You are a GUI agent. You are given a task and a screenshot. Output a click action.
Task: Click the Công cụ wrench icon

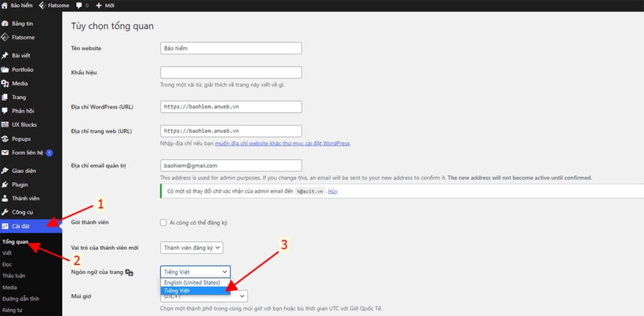pyautogui.click(x=5, y=212)
